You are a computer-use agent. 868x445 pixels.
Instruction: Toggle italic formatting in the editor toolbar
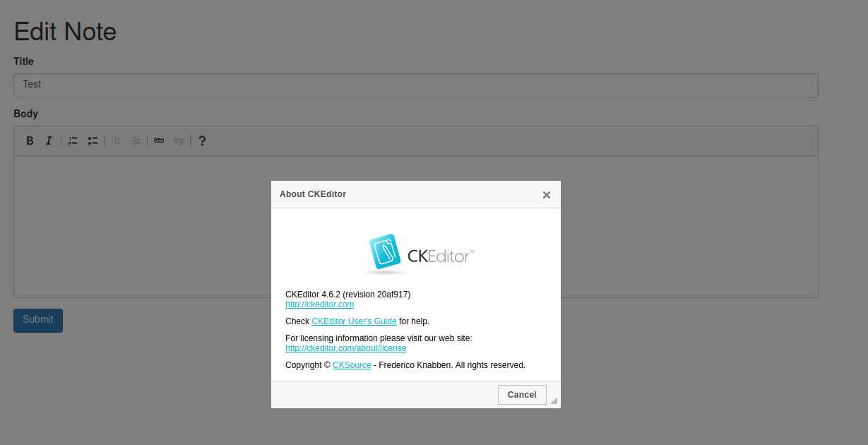(x=49, y=141)
